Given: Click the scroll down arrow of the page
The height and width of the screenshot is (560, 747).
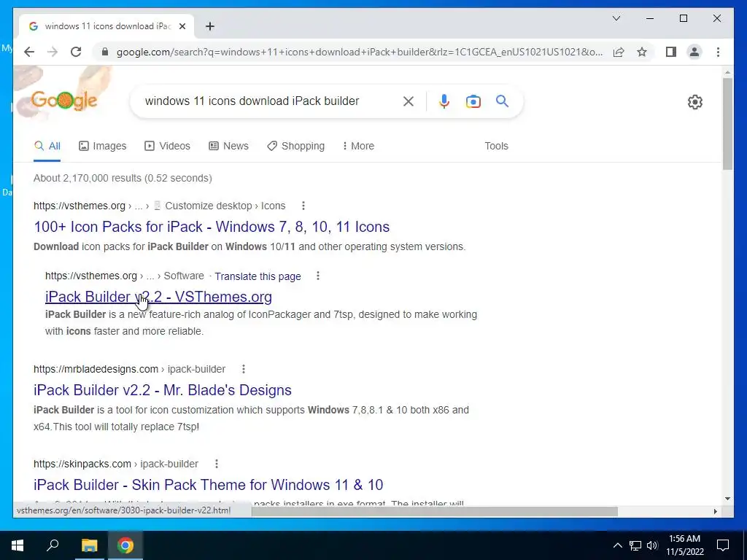Looking at the screenshot, I should (727, 499).
